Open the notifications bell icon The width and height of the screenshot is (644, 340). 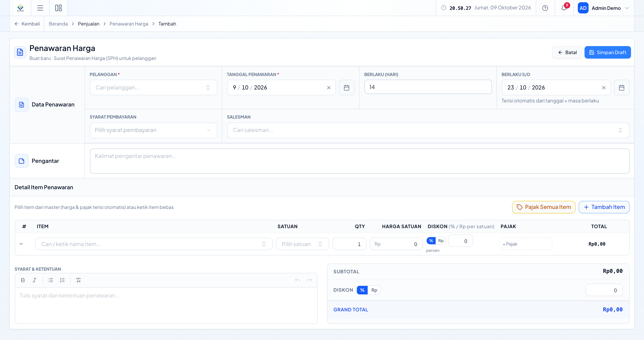click(564, 8)
